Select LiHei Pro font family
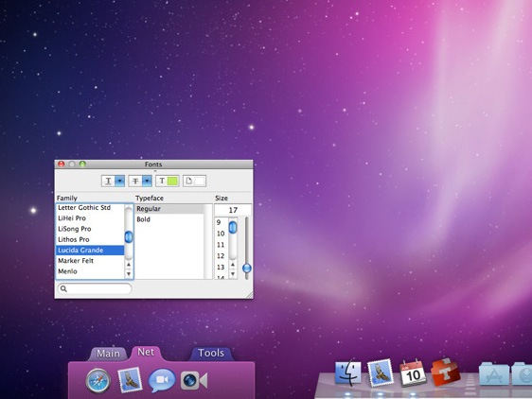Screen dimensions: 532x399 [90, 218]
